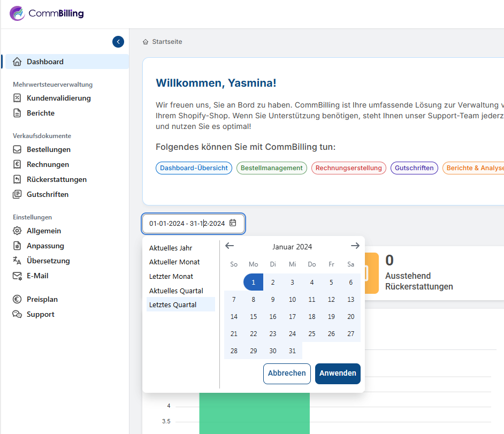The image size is (504, 434).
Task: Choose the Letzter Monat preset range
Action: click(x=171, y=276)
